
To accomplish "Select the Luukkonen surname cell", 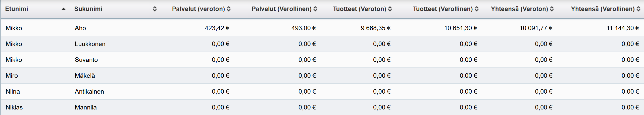I will pyautogui.click(x=90, y=44).
